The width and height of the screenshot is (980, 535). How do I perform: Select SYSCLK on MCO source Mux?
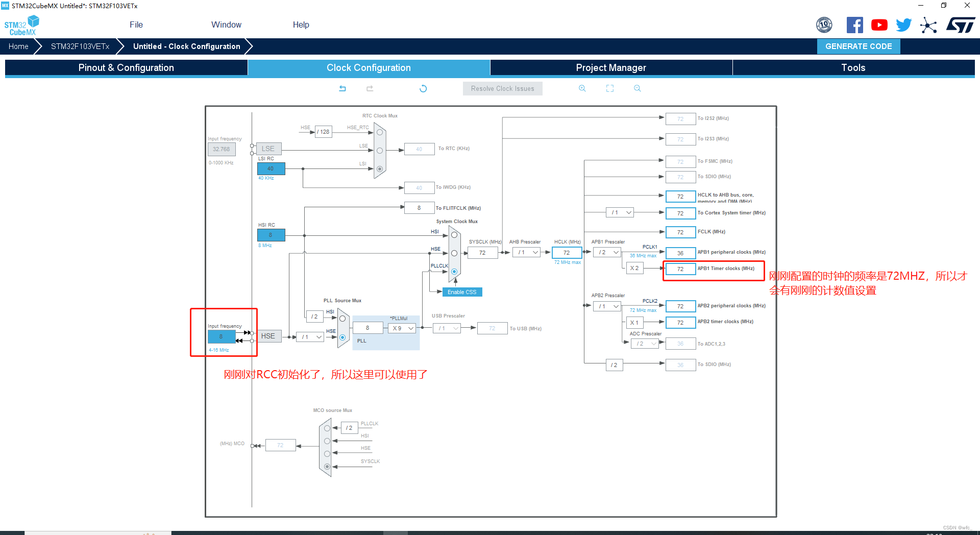click(327, 467)
